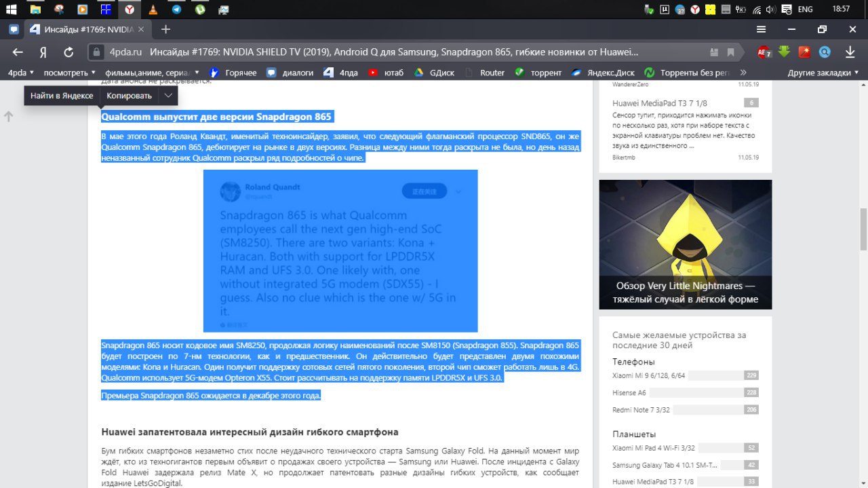Show the site security lock info
868x488 pixels.
tap(96, 52)
